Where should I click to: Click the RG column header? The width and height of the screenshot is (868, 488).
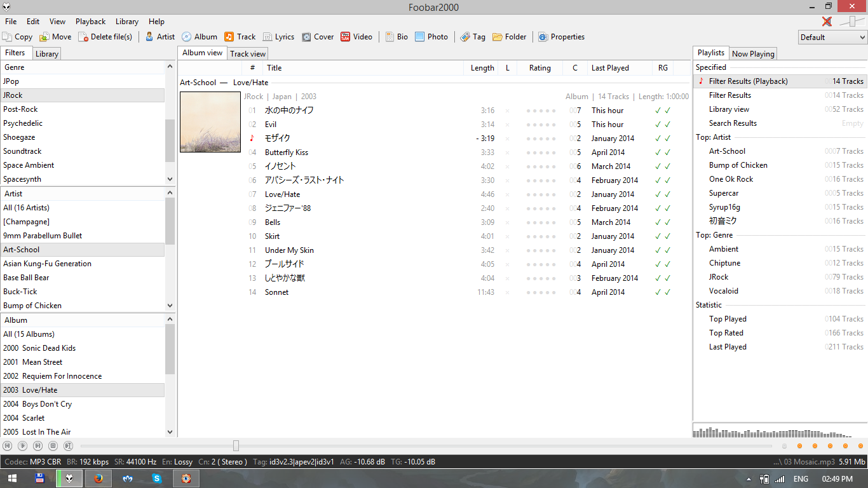pyautogui.click(x=663, y=68)
